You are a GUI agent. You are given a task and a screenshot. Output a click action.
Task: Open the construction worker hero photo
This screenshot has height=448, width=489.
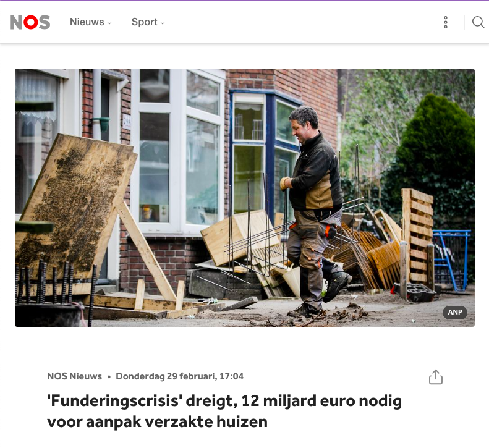click(x=245, y=198)
